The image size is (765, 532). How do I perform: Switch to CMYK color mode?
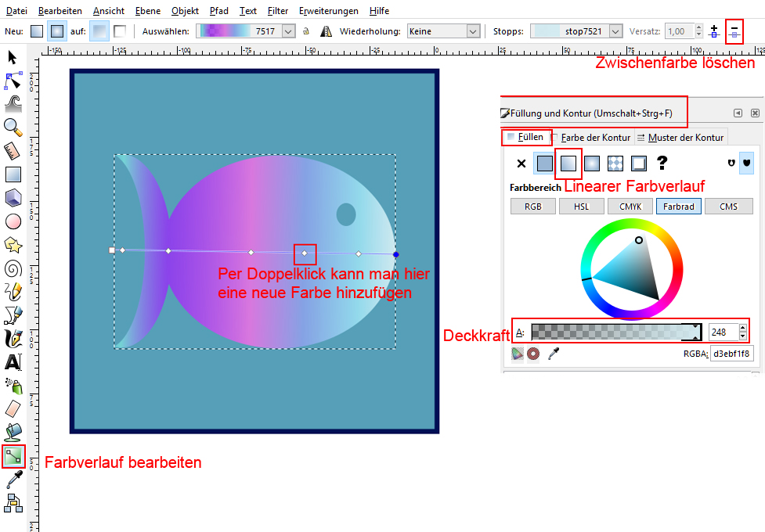[631, 207]
